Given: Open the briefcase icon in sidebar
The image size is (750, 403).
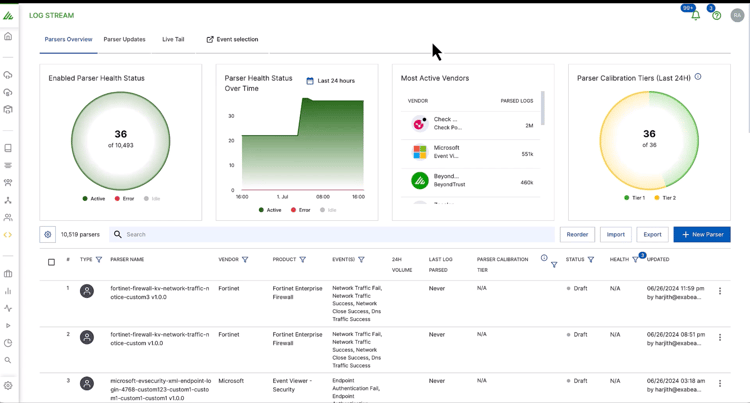Looking at the screenshot, I should (8, 274).
